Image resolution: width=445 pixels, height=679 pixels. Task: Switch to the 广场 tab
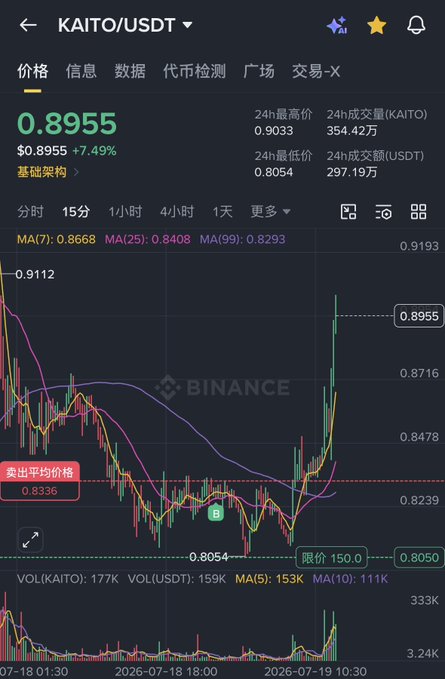coord(258,71)
